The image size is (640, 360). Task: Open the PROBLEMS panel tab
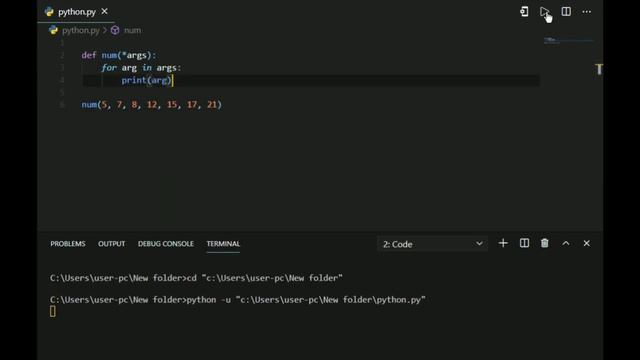click(68, 244)
